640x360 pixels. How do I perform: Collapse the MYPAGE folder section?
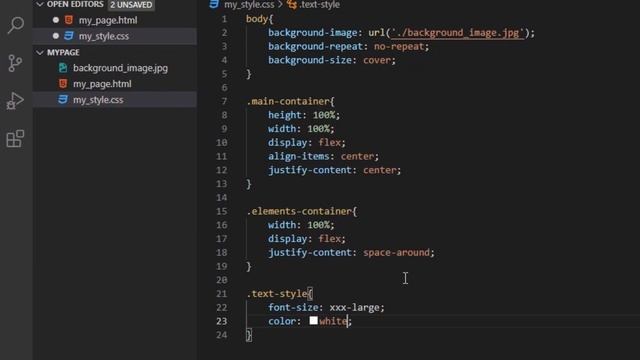coord(40,53)
